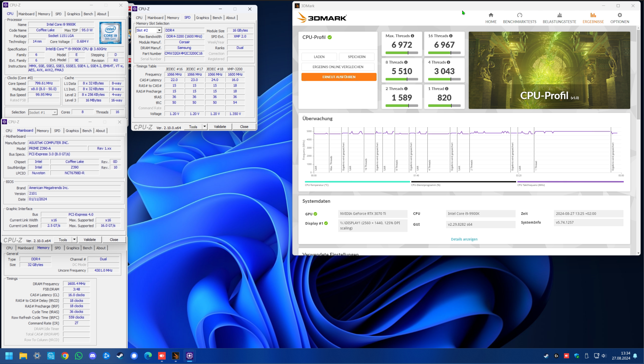Open Bench tab in bottom CPU-Z Memory window
The height and width of the screenshot is (364, 644).
pos(87,248)
